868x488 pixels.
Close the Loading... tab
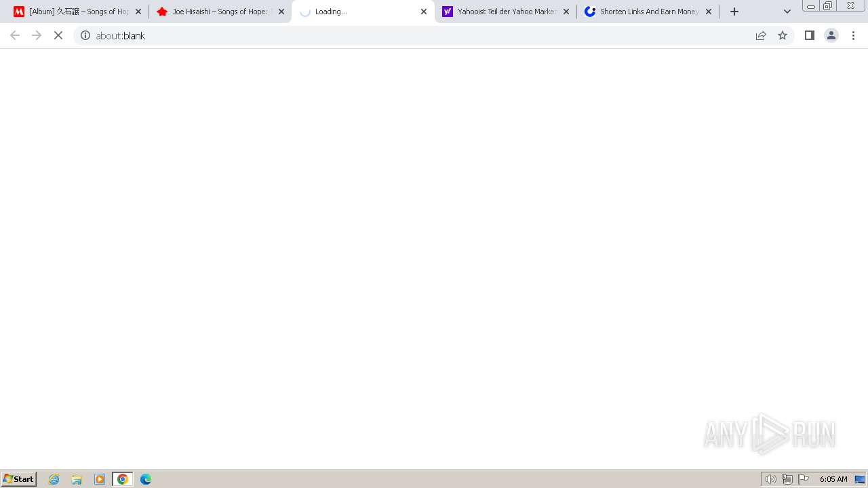424,12
